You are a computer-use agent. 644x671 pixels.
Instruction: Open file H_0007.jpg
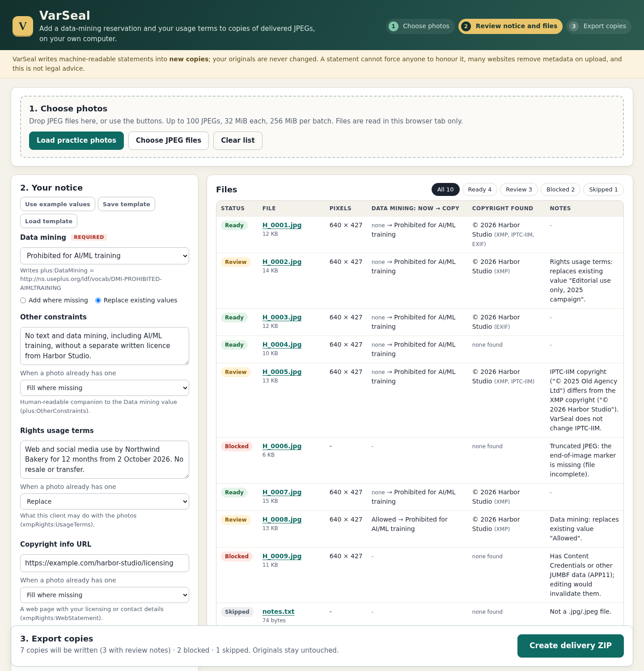coord(282,492)
